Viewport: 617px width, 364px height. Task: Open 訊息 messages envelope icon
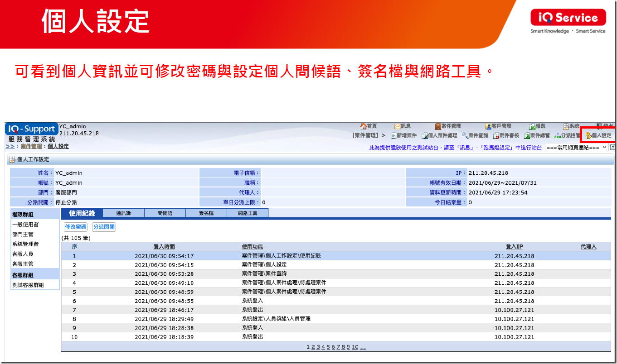point(403,126)
